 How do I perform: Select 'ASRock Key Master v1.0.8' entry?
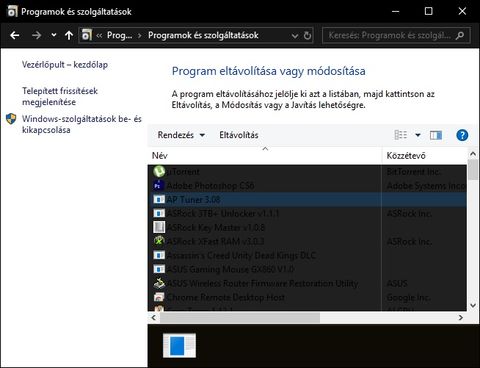tap(307, 228)
